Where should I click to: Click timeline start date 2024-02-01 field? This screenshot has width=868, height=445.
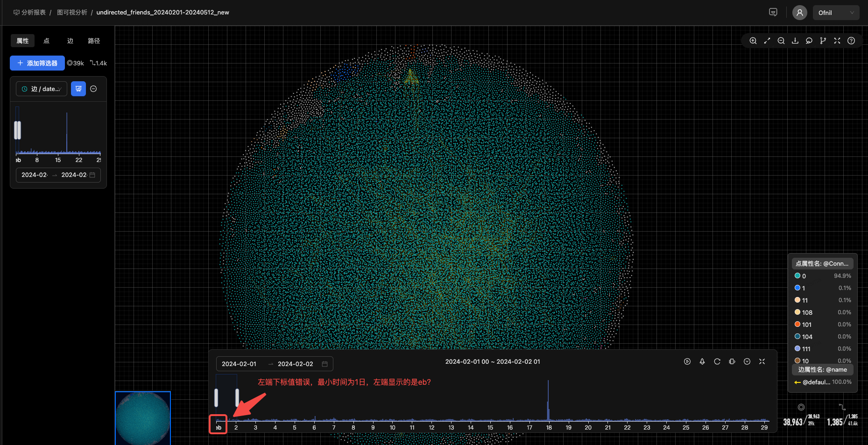pos(239,364)
